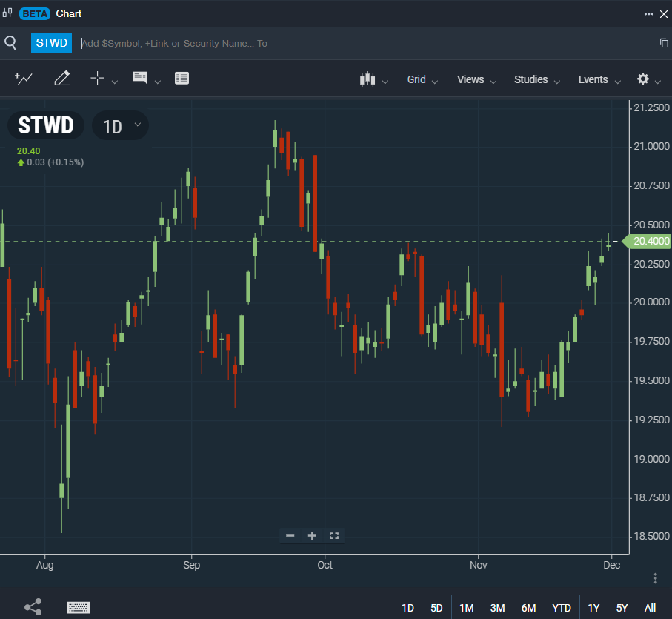The width and height of the screenshot is (672, 619).
Task: Expand the Grid dropdown
Action: pyautogui.click(x=422, y=80)
